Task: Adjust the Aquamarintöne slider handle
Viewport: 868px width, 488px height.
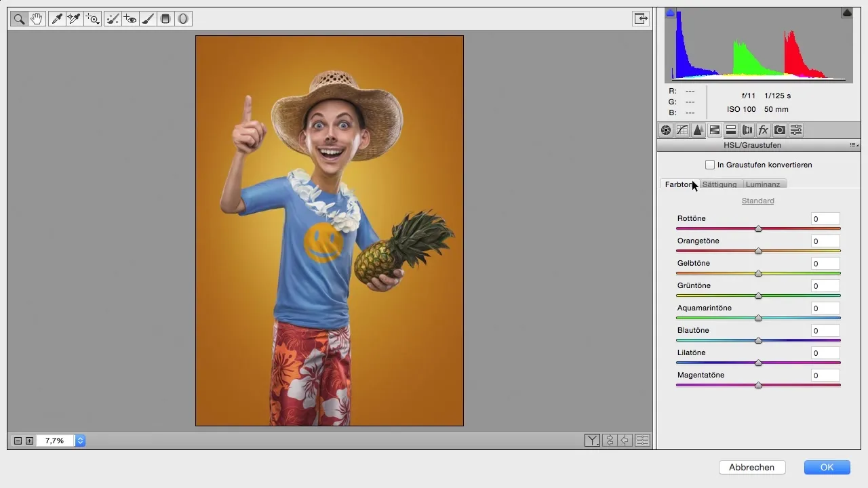Action: tap(759, 319)
